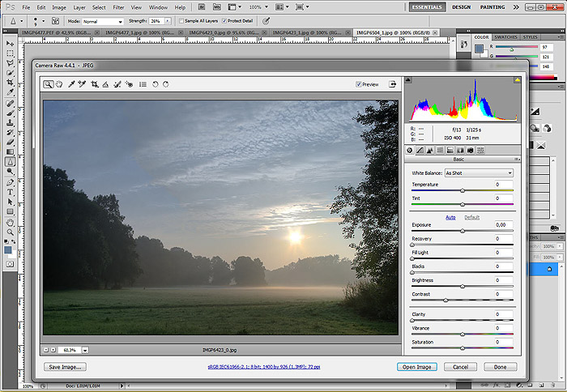Open Camera Raw preferences list icon

pyautogui.click(x=143, y=83)
